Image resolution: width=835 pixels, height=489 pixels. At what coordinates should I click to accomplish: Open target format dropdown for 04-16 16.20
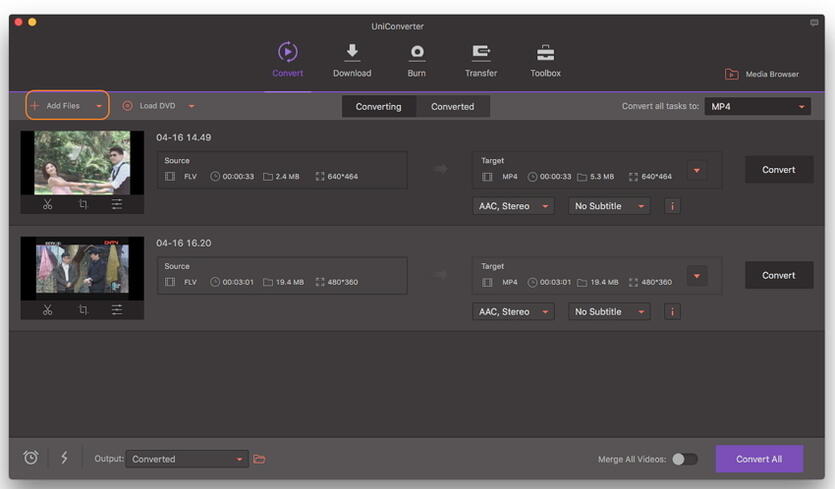pyautogui.click(x=697, y=276)
